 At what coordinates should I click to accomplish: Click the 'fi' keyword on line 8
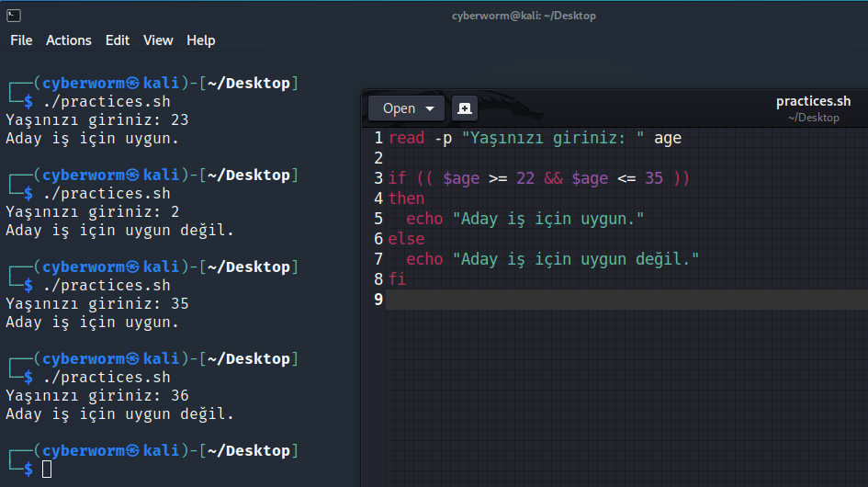point(397,279)
